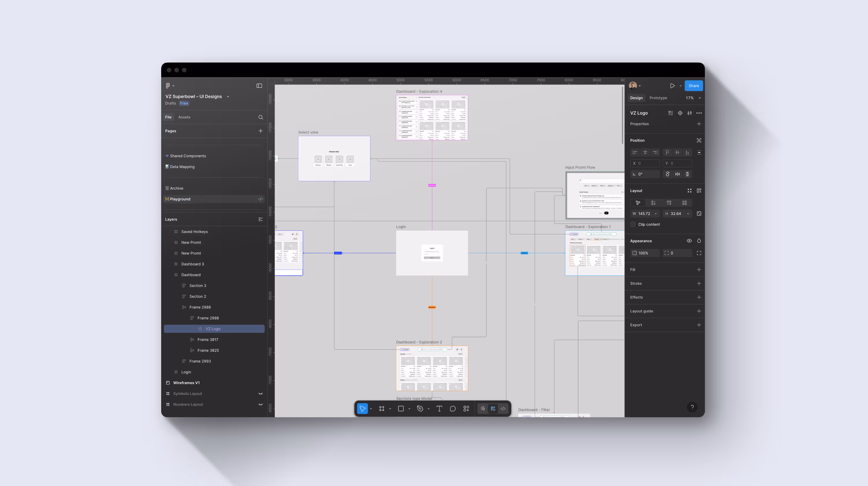Open rotation options with the rotate icon

[667, 174]
